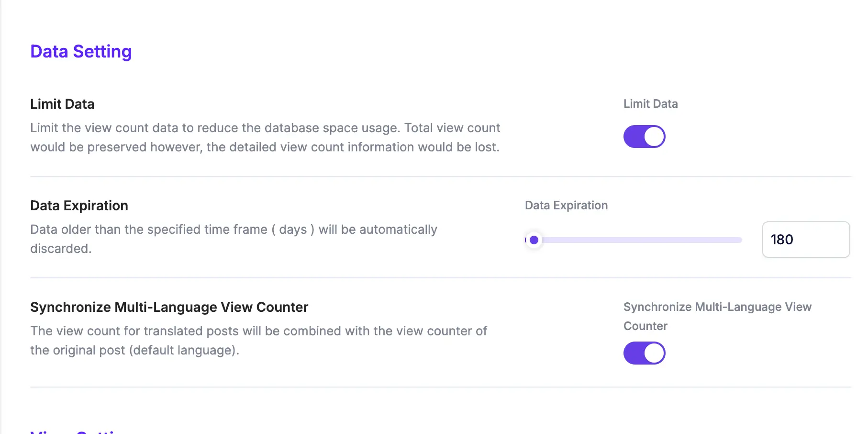868x434 pixels.
Task: Click the bold Limit Data section title
Action: point(62,104)
